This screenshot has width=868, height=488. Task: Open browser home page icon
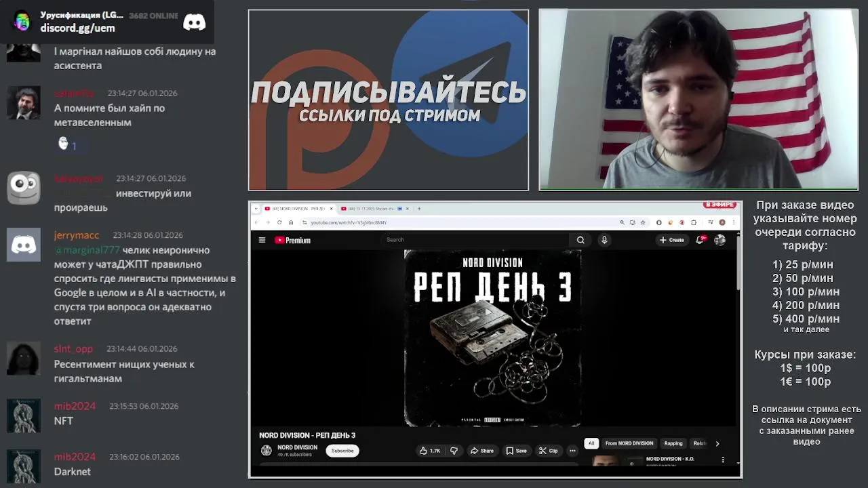291,222
